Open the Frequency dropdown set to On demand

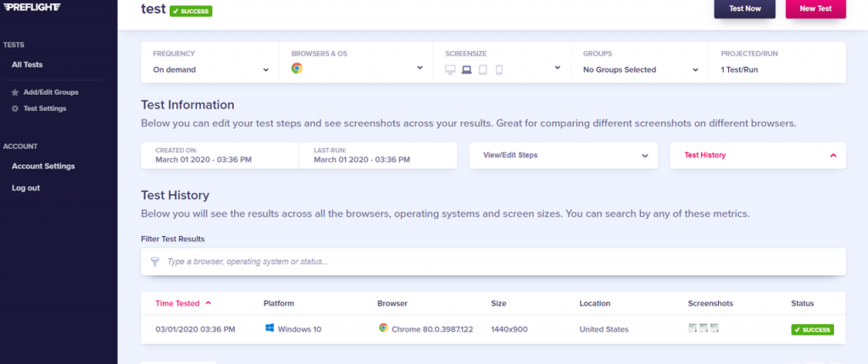(x=210, y=69)
